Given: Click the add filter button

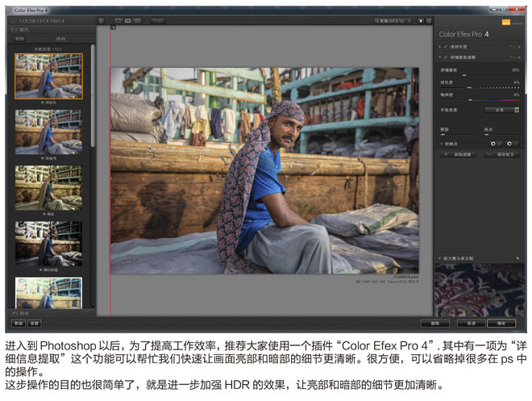Looking at the screenshot, I should point(459,154).
